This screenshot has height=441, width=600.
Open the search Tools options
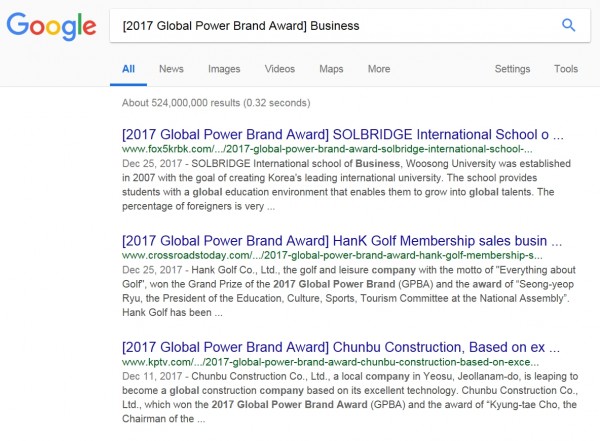(566, 69)
